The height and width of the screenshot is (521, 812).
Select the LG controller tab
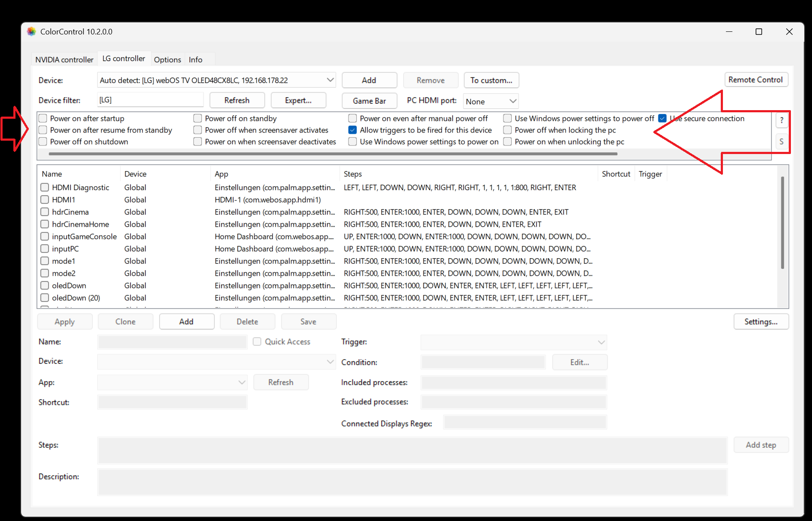point(123,59)
